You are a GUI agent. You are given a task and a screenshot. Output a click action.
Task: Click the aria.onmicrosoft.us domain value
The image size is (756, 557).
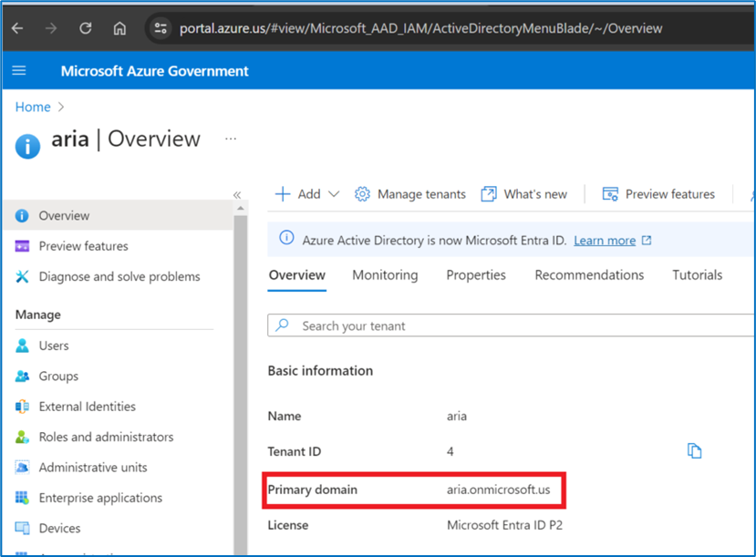(x=498, y=490)
